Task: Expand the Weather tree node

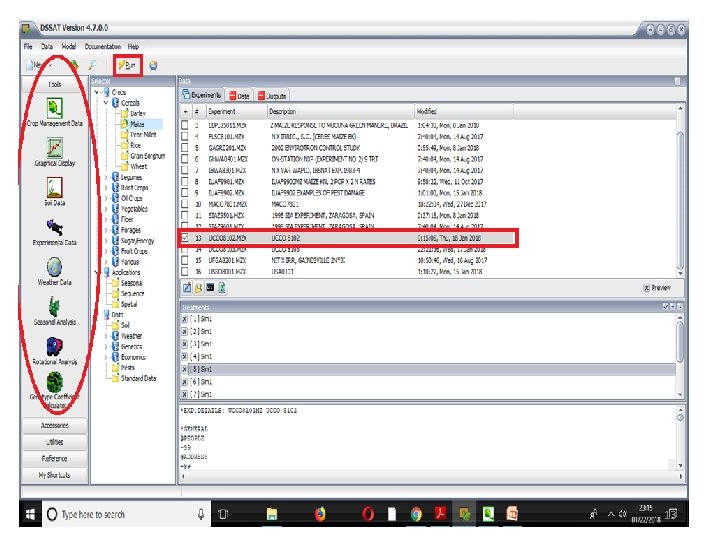Action: 106,336
